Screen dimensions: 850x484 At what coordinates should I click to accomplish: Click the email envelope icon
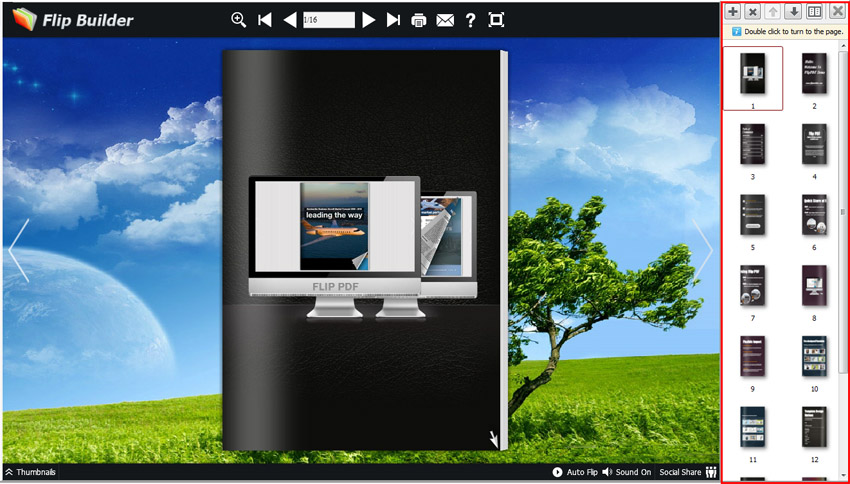[445, 21]
